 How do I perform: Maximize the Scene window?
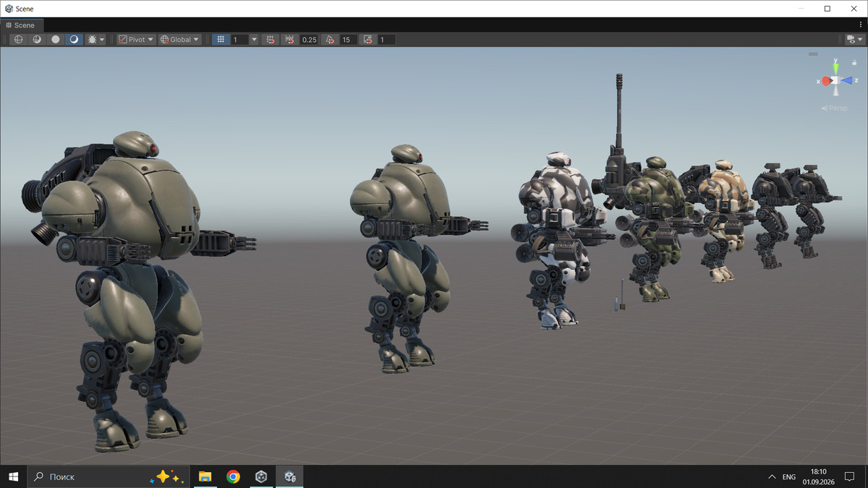coord(827,9)
